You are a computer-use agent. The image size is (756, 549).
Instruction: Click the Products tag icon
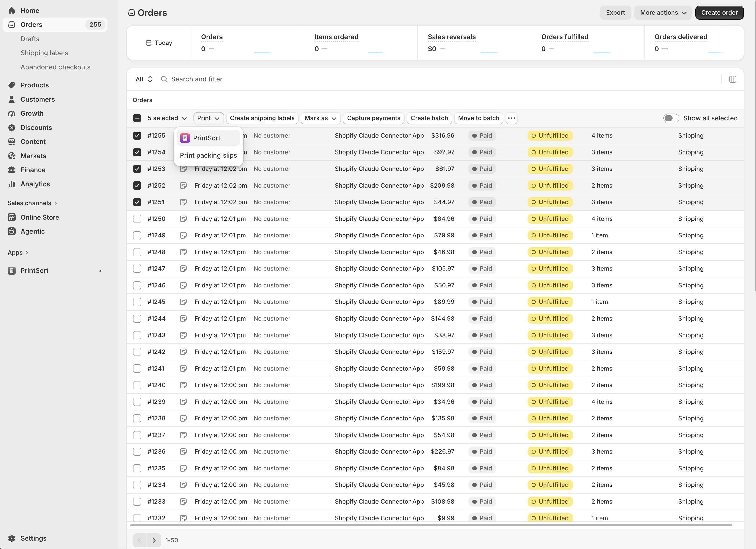12,85
